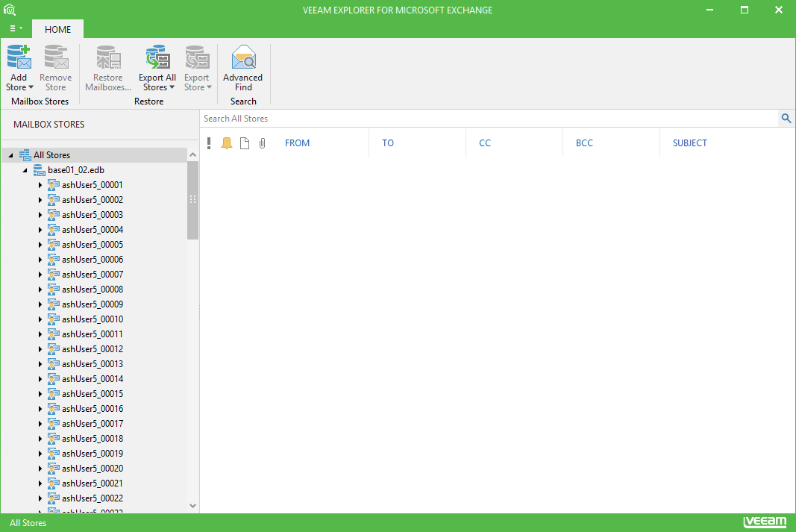The width and height of the screenshot is (796, 532).
Task: Sort by the importance exclamation column
Action: [209, 143]
